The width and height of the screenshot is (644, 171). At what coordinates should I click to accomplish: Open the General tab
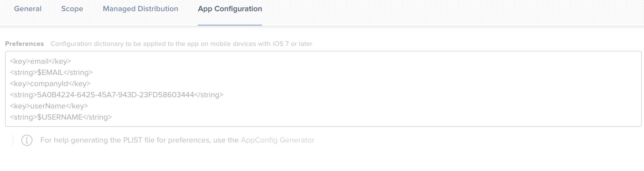pyautogui.click(x=28, y=9)
